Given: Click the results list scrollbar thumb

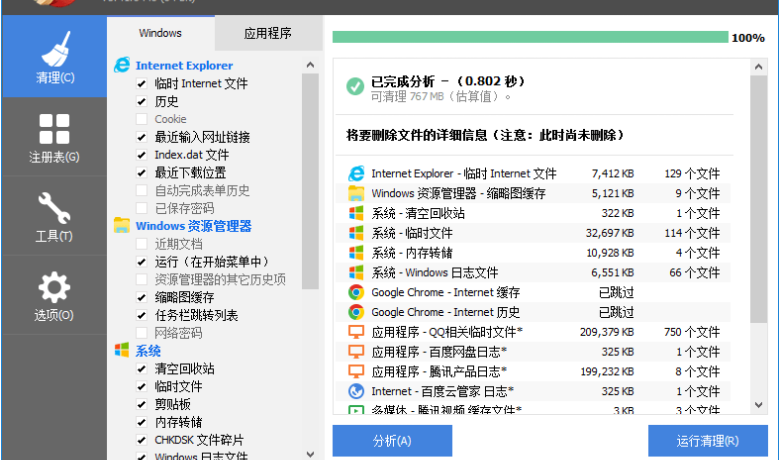Looking at the screenshot, I should point(759,199).
